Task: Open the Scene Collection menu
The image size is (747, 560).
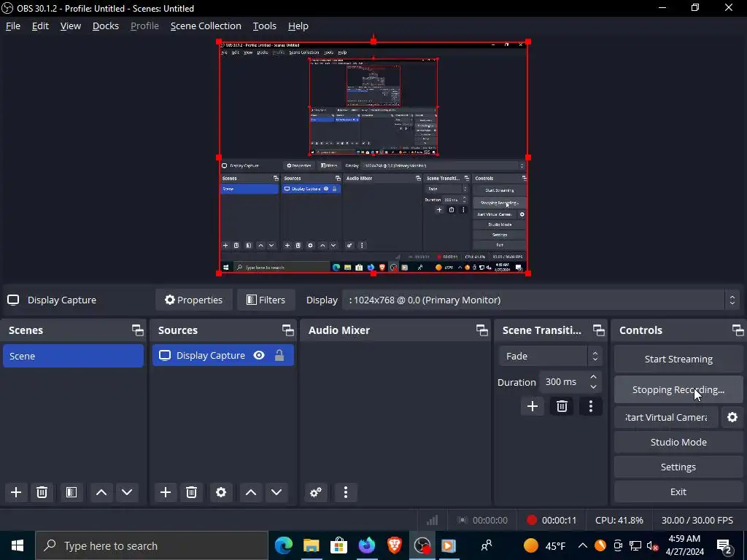Action: pyautogui.click(x=206, y=26)
